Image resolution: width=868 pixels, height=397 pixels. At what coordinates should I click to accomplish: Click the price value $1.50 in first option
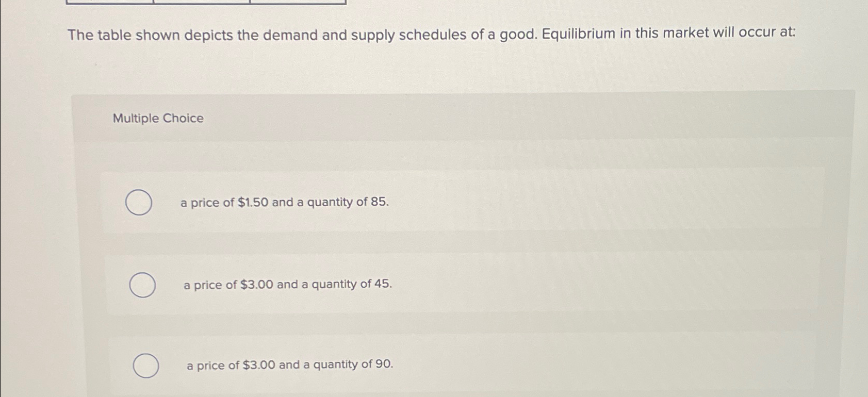(x=252, y=202)
